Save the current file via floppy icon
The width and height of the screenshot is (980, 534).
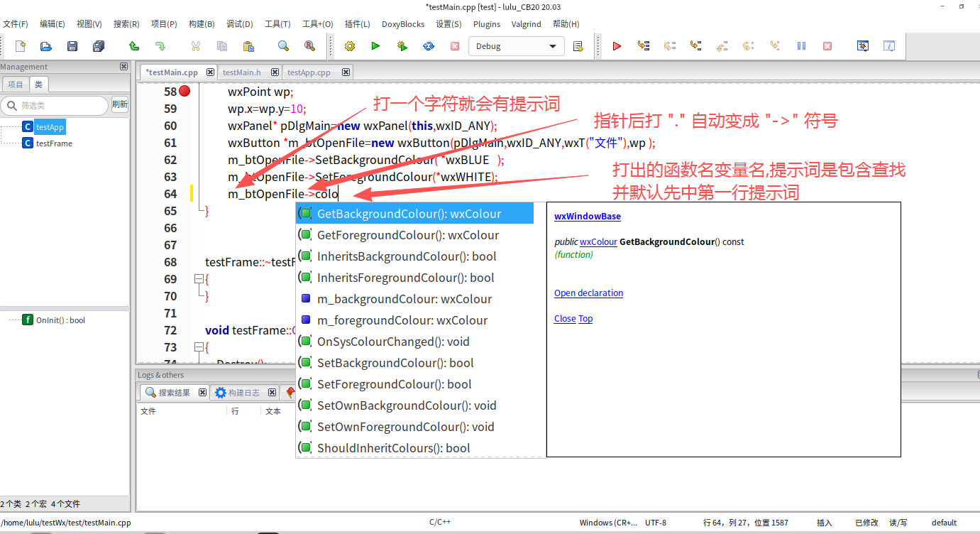pyautogui.click(x=72, y=46)
